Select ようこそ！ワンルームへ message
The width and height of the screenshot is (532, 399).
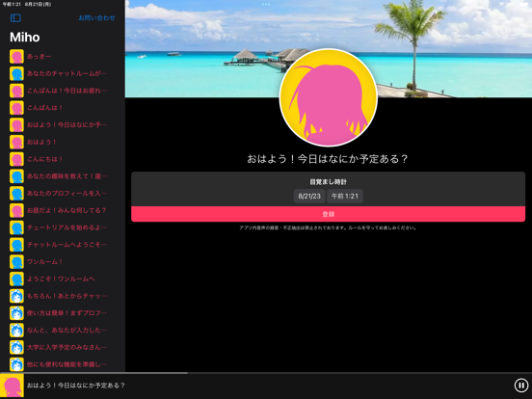pyautogui.click(x=63, y=279)
